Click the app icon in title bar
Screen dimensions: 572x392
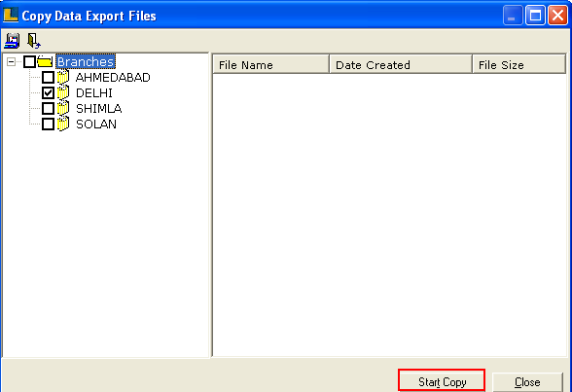pyautogui.click(x=11, y=15)
